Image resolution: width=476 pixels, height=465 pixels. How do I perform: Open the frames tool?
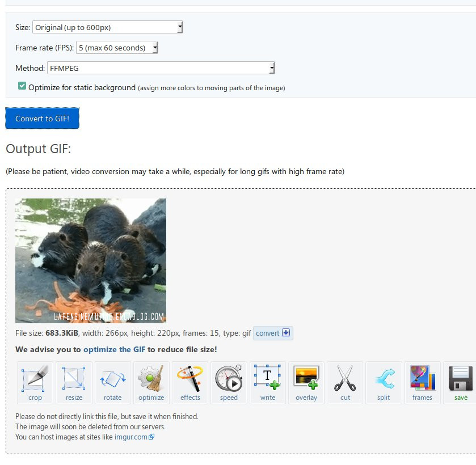pos(422,382)
